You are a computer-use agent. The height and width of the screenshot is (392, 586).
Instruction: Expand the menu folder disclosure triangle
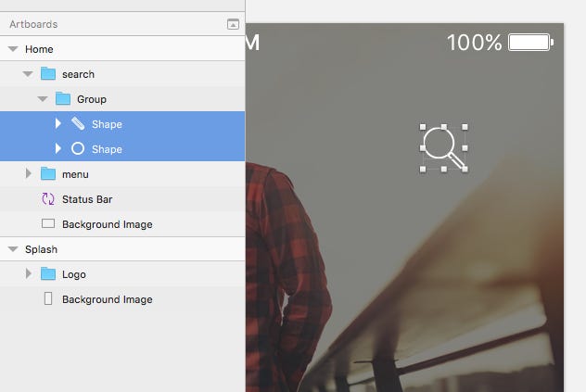[29, 174]
